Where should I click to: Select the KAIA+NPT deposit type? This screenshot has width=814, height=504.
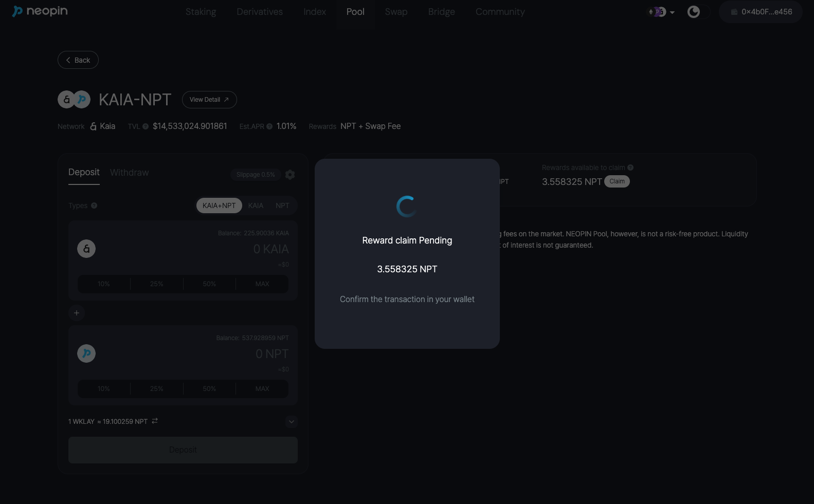pos(219,206)
